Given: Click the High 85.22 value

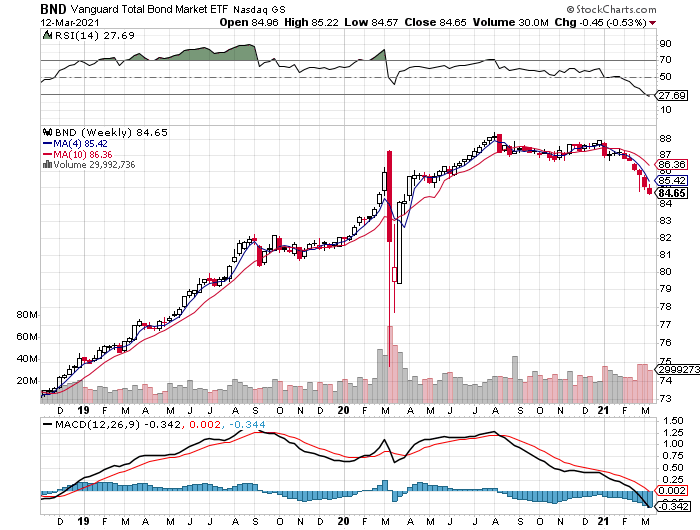Looking at the screenshot, I should 311,22.
